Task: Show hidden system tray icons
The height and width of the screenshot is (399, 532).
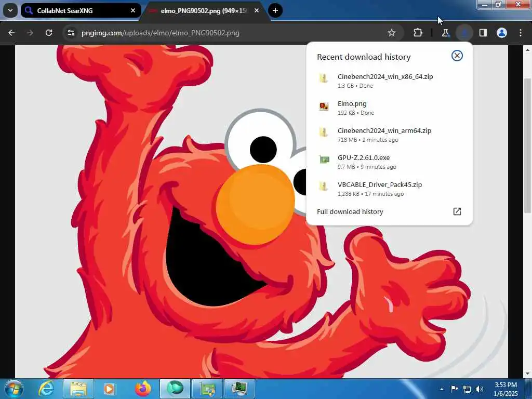Action: [442, 389]
